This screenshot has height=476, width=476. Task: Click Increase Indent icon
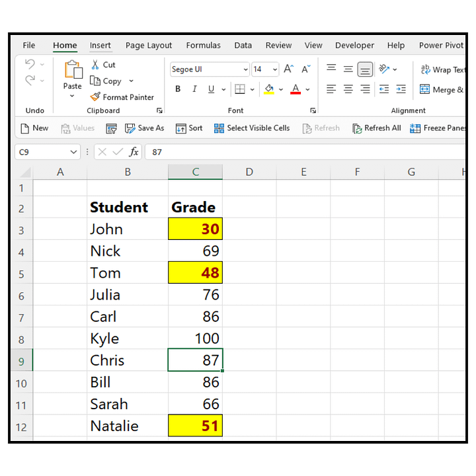(401, 89)
